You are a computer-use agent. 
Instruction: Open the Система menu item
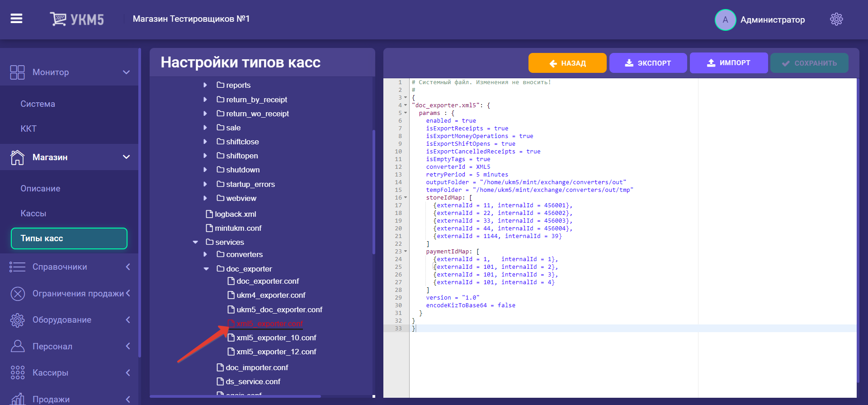click(x=38, y=104)
